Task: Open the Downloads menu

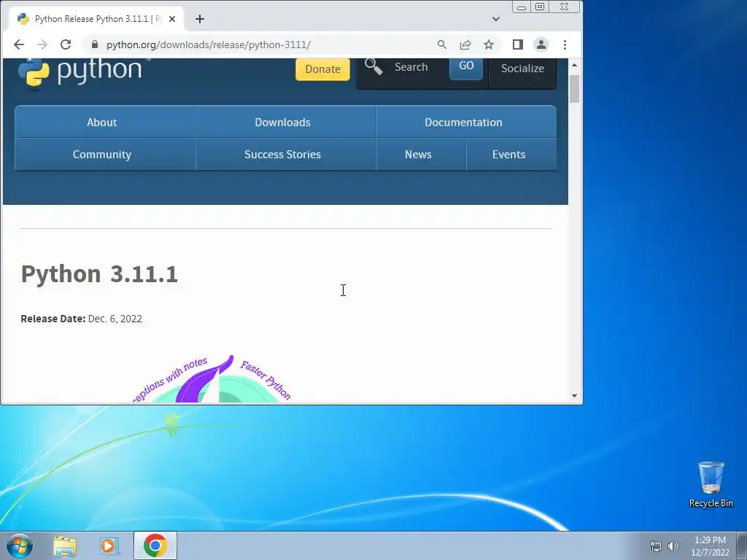Action: click(282, 122)
